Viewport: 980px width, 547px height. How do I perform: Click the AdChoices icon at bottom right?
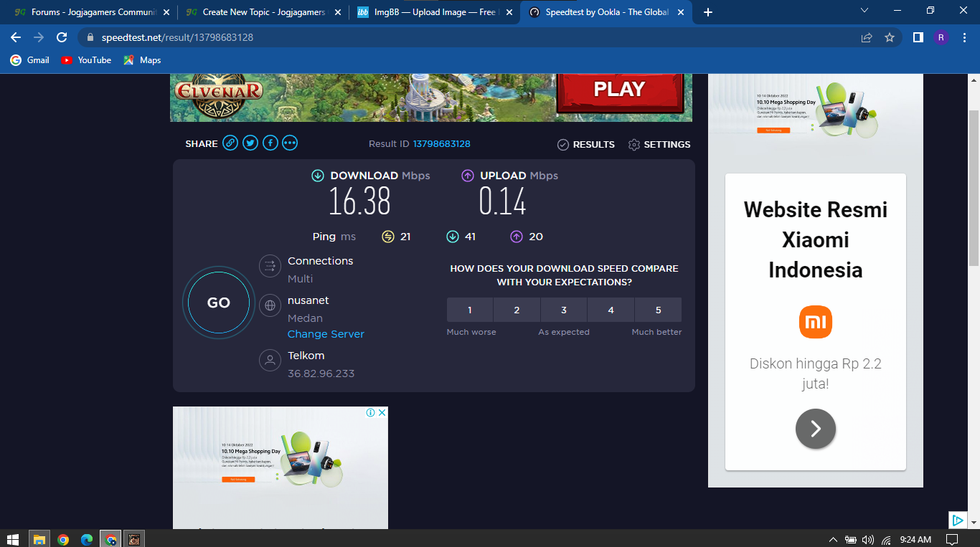click(957, 520)
